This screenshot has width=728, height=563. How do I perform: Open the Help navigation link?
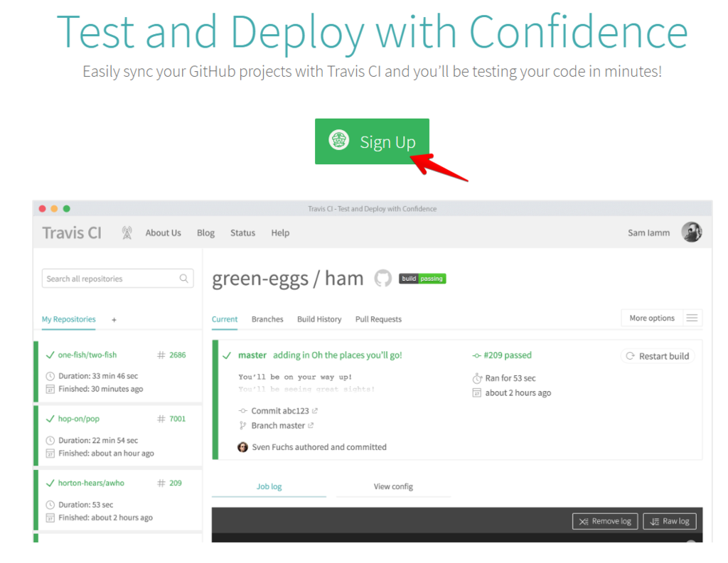[280, 232]
